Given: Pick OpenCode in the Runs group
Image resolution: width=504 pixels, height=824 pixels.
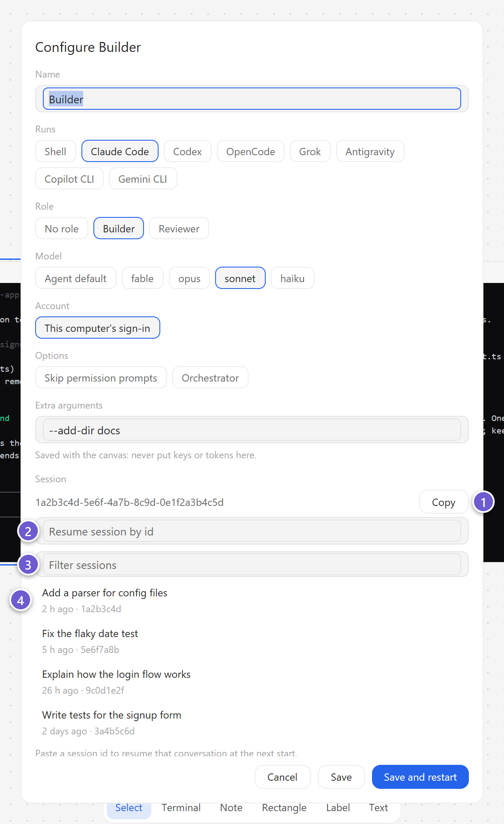Looking at the screenshot, I should (x=251, y=151).
